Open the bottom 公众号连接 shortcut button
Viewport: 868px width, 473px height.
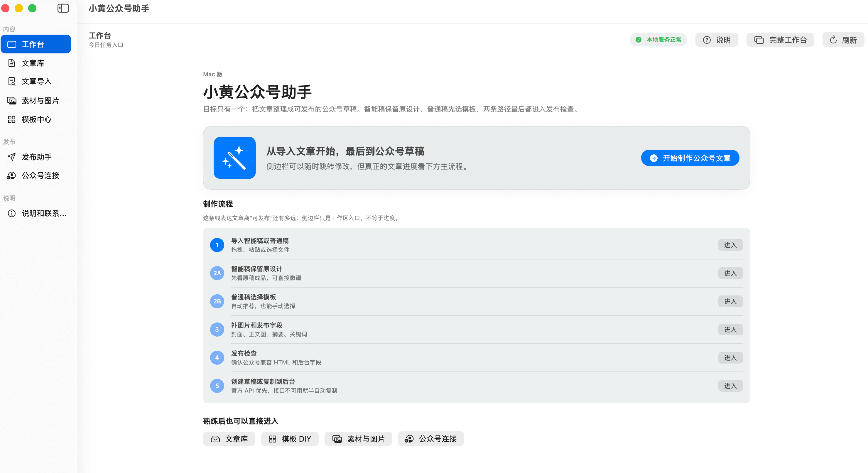(431, 439)
